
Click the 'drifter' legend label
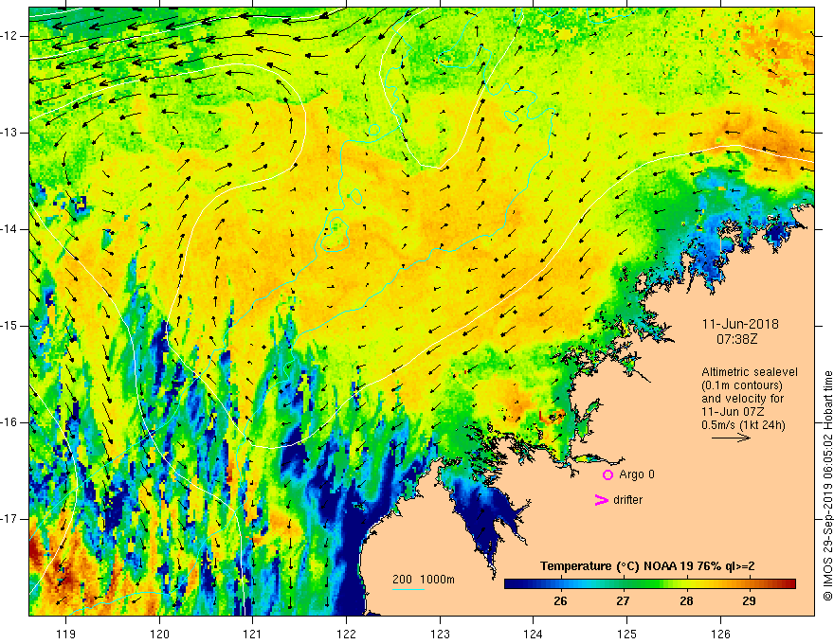627,500
